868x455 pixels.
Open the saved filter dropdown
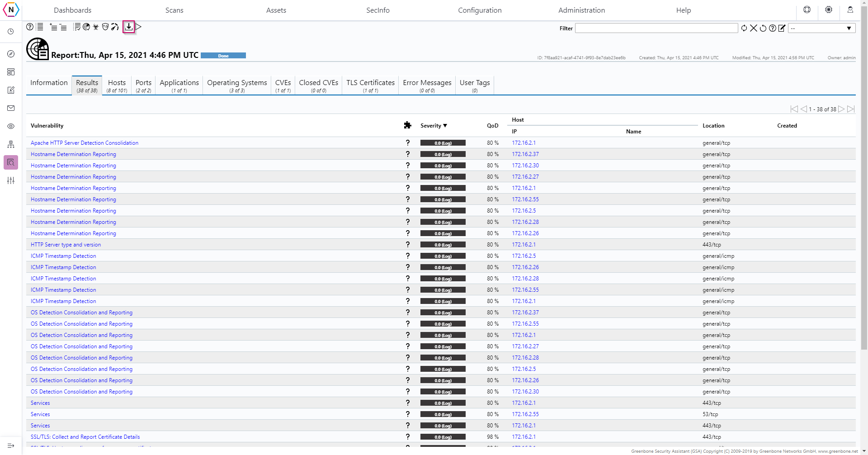coord(822,28)
